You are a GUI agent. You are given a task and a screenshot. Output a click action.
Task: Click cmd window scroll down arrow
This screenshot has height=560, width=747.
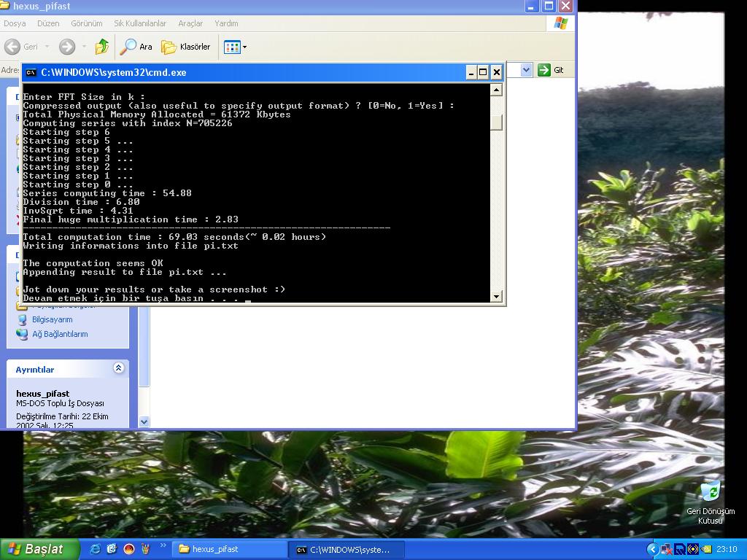[x=496, y=296]
